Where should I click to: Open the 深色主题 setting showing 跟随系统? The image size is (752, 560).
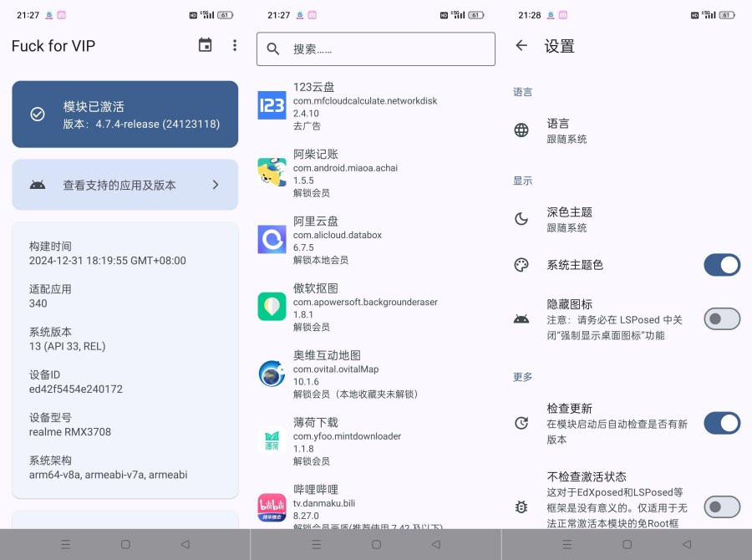tap(627, 219)
